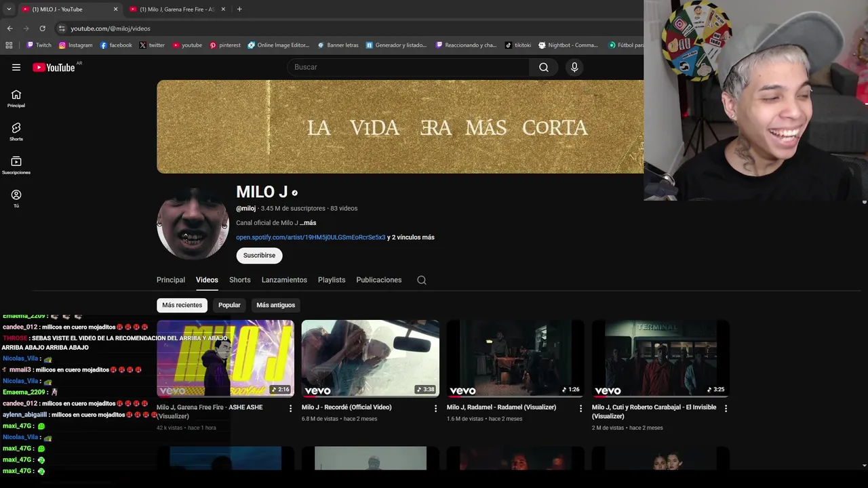868x488 pixels.
Task: Open options menu for El Invisible video
Action: (726, 408)
